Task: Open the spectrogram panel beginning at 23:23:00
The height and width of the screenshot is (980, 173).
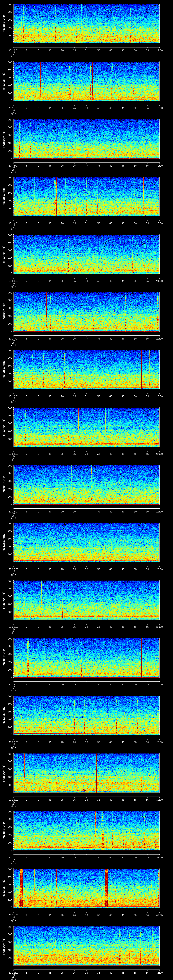Action: pyautogui.click(x=86, y=427)
